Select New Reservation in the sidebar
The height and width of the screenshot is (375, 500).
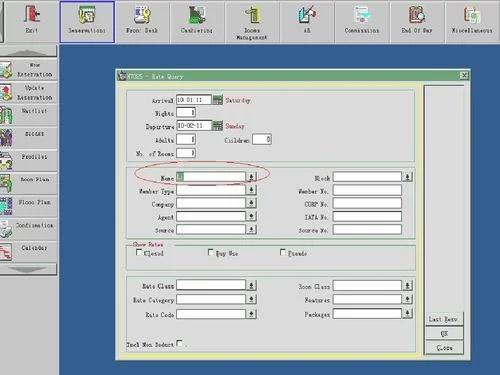click(28, 70)
